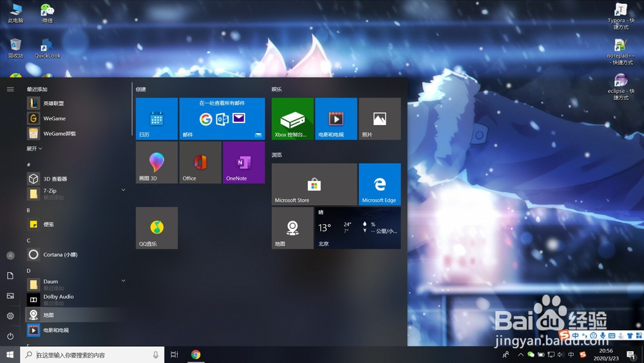Open 3D 查看器 in the app list
Image resolution: width=644 pixels, height=363 pixels.
tap(76, 179)
